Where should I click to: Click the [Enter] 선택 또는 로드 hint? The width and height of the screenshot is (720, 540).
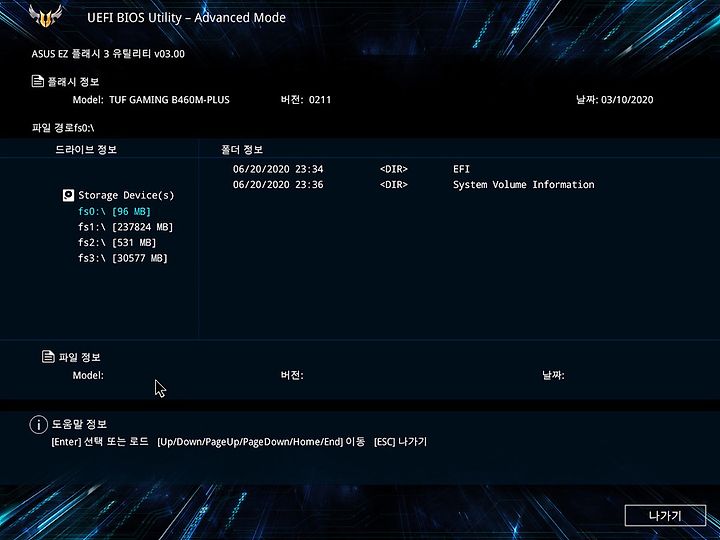click(x=100, y=442)
